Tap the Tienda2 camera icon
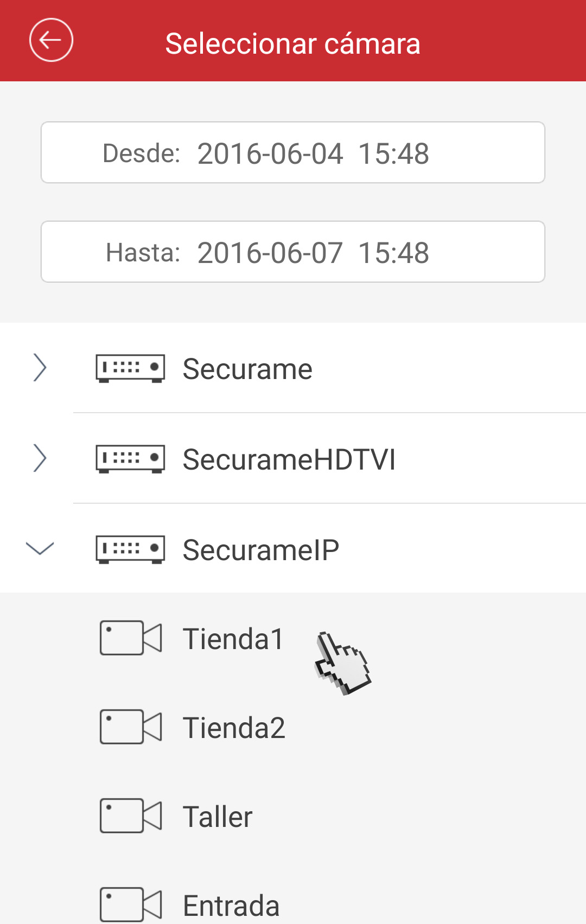Viewport: 586px width, 924px height. 131,727
